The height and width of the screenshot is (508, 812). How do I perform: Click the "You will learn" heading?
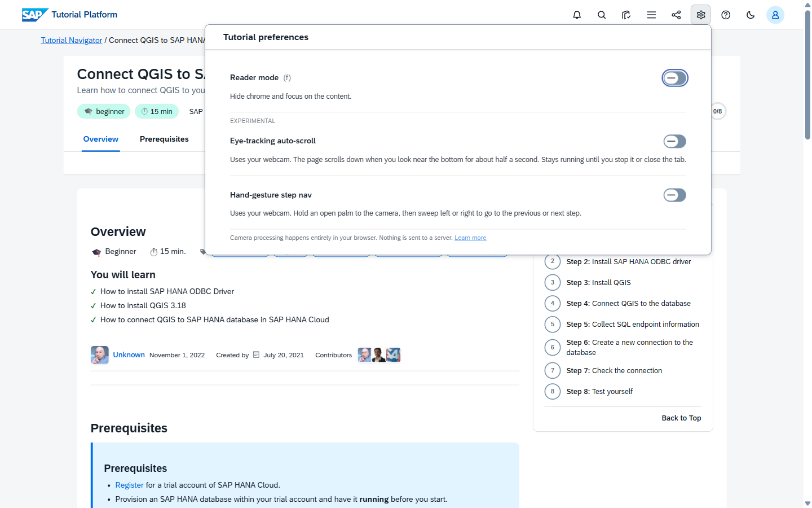[123, 275]
